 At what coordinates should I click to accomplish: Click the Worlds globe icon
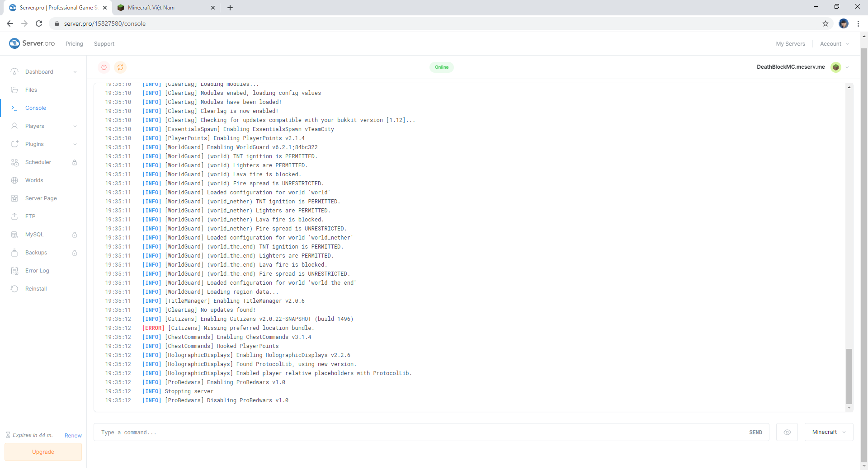click(x=14, y=180)
